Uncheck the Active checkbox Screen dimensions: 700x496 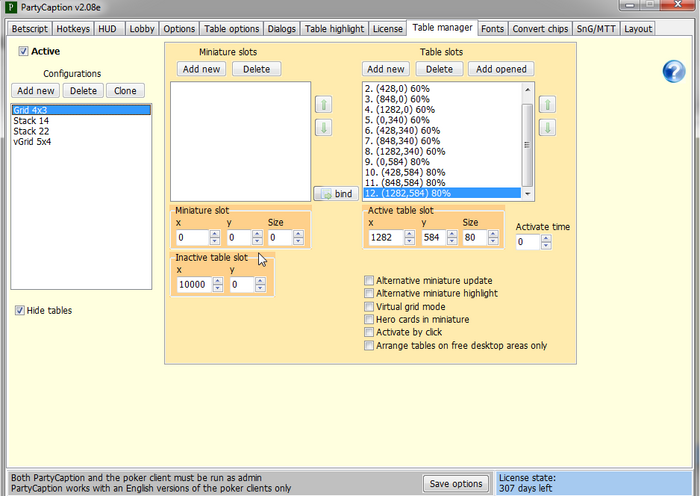(23, 51)
